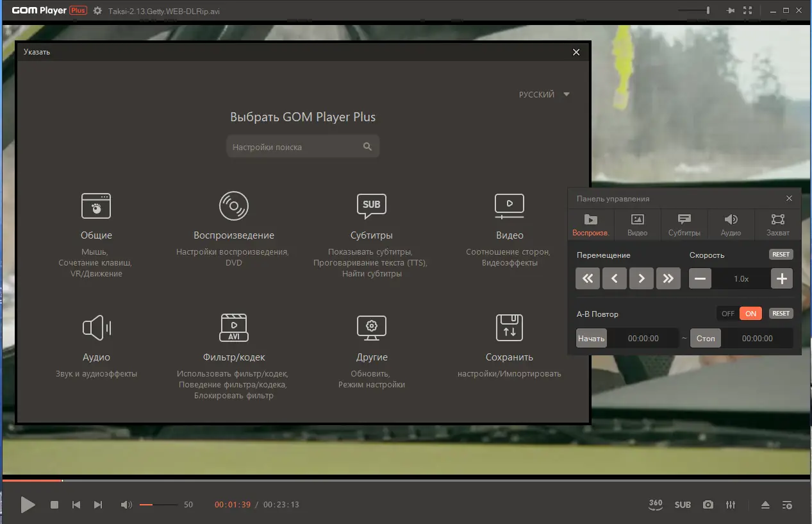Click the volume slider in bottom bar
Image resolution: width=812 pixels, height=524 pixels.
[158, 505]
